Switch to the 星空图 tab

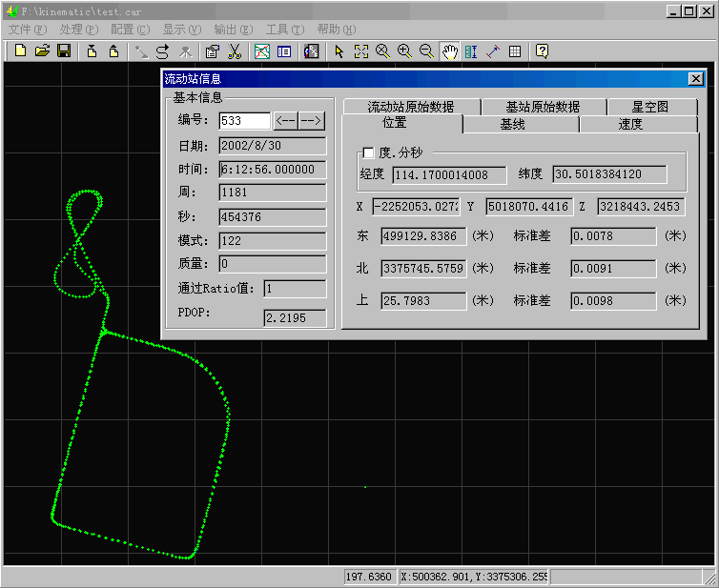click(x=650, y=107)
